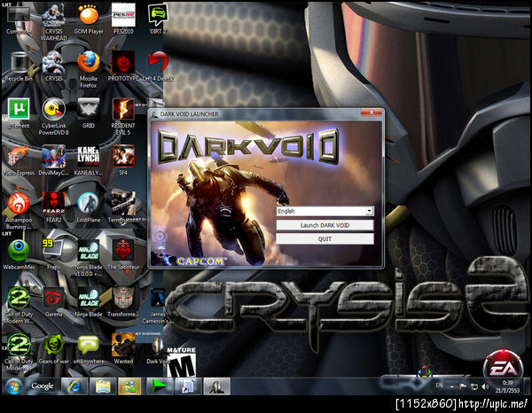Select the Gears of war icon
Viewport: 532px width, 413px height.
[53, 349]
